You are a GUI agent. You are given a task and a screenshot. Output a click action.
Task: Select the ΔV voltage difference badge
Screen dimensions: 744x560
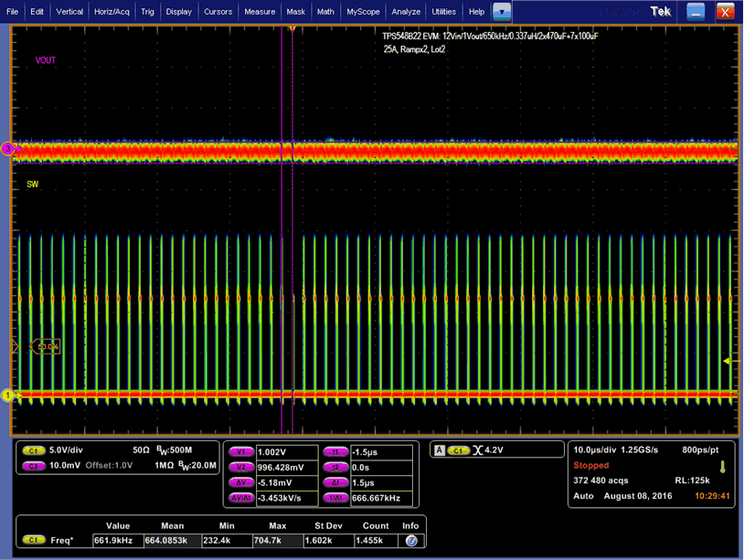click(240, 481)
